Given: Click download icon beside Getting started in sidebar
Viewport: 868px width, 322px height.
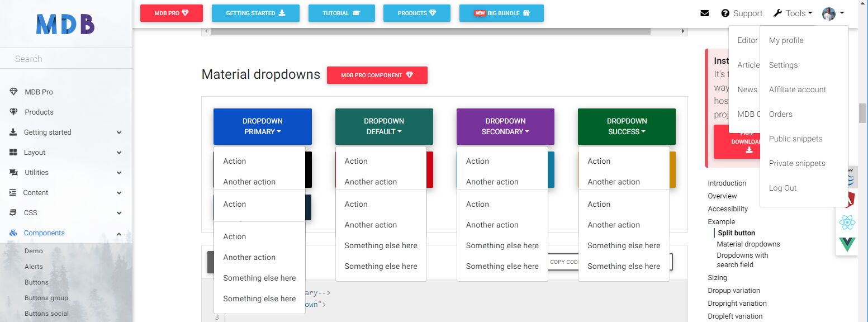Looking at the screenshot, I should tap(13, 132).
